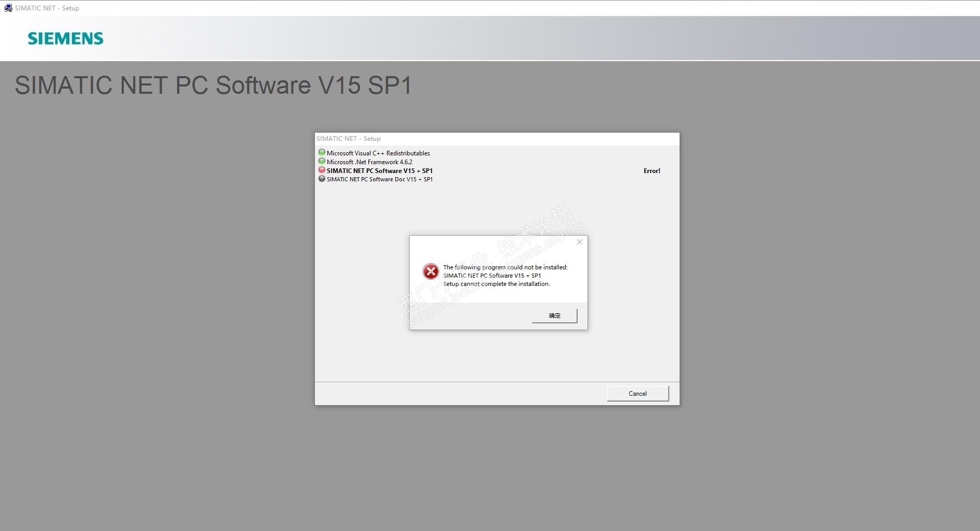Select bold 'SIMATIC NET PC Software V15 + SP1' entry
The image size is (980, 531).
[380, 171]
